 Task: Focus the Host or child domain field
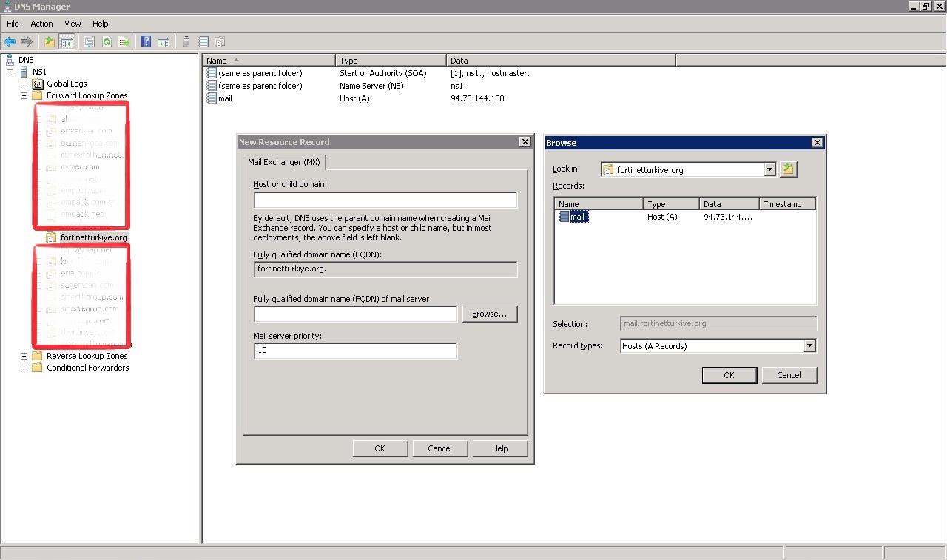[x=385, y=200]
